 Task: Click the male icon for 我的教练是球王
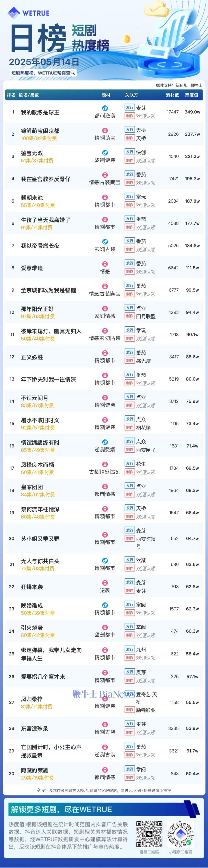[105, 109]
